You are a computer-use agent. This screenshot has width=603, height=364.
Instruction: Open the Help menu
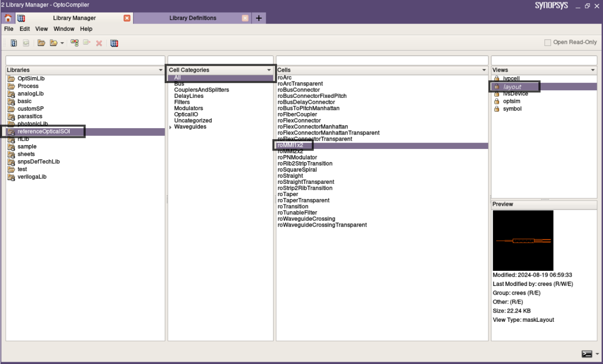86,29
